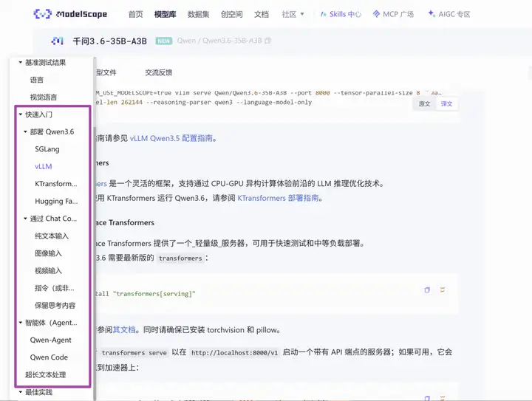Click the 千问3.6-35B-A3B model title
The height and width of the screenshot is (401, 532).
109,41
